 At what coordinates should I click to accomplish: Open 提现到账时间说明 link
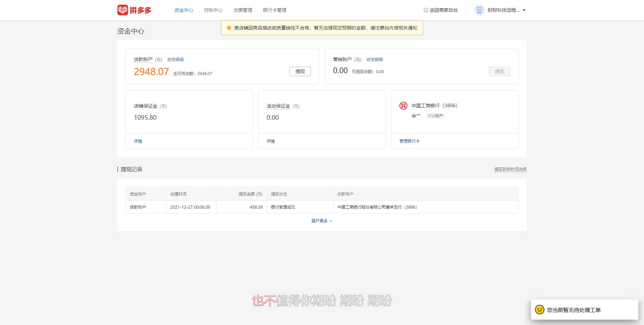pyautogui.click(x=510, y=169)
